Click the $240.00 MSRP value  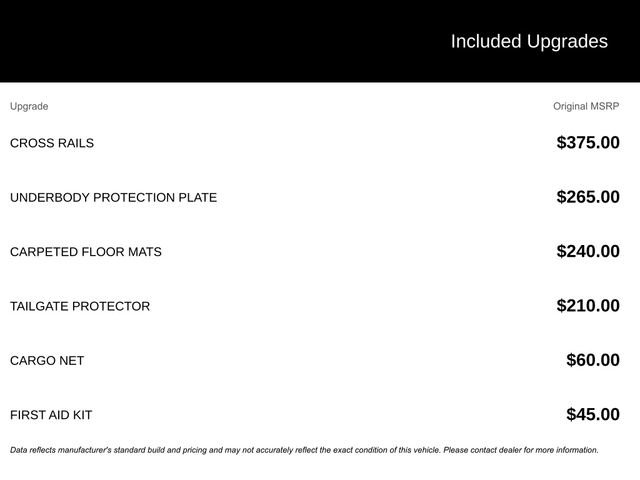(x=588, y=252)
